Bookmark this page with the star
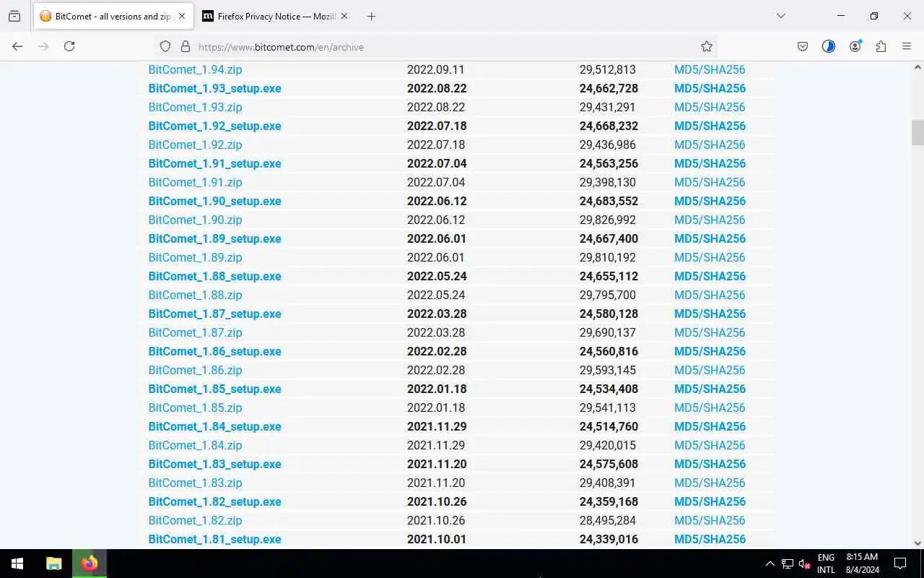 pyautogui.click(x=707, y=46)
